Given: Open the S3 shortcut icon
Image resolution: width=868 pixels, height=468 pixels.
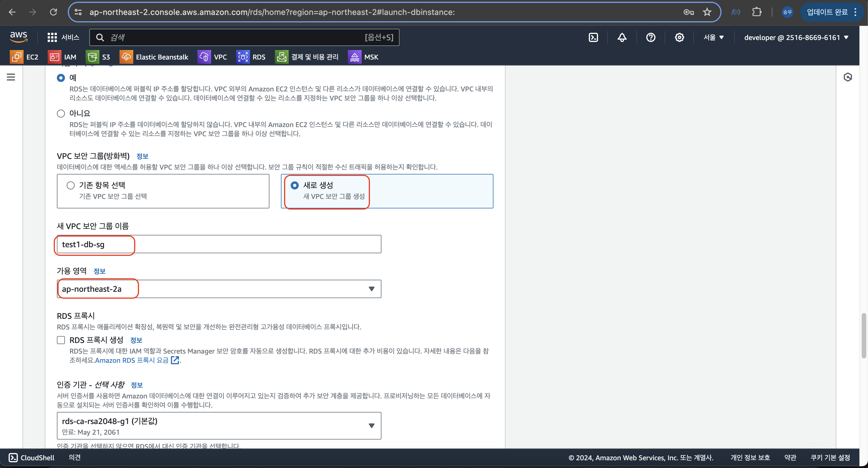Looking at the screenshot, I should pos(92,57).
